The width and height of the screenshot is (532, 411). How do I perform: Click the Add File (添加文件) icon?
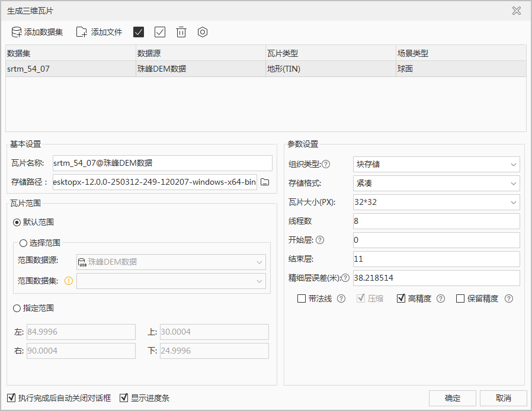(82, 32)
